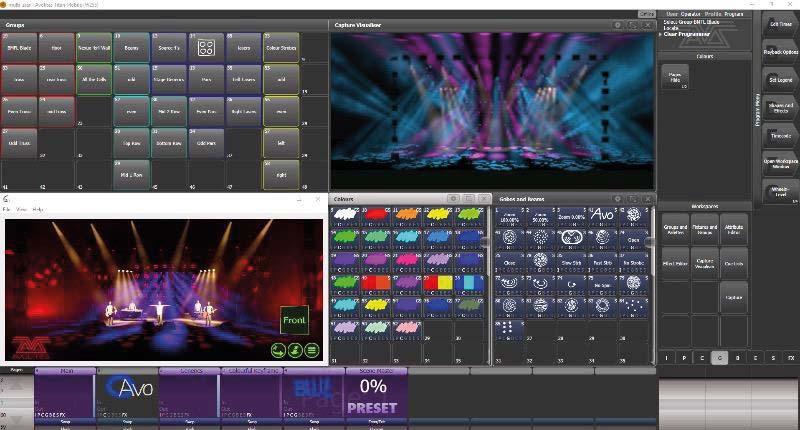Open Capture Visualiser window settings gear

point(617,24)
